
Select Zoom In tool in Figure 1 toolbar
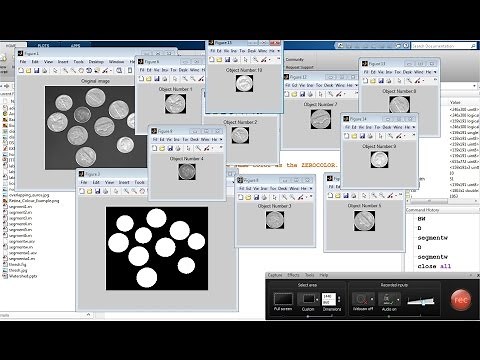pos(65,70)
